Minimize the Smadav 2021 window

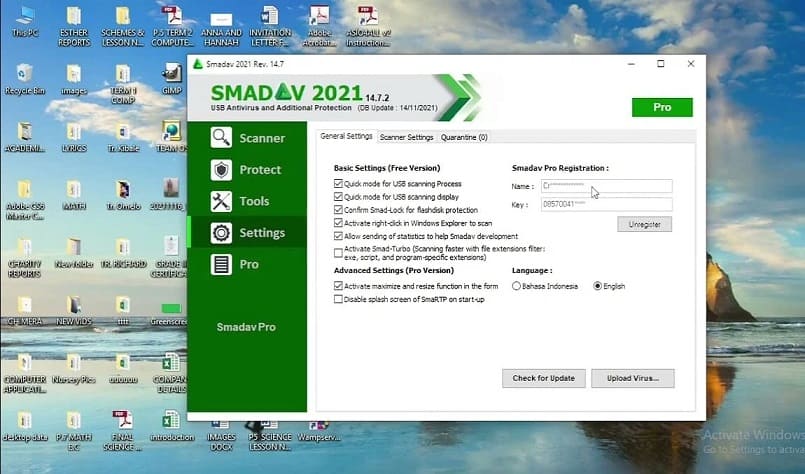click(631, 64)
